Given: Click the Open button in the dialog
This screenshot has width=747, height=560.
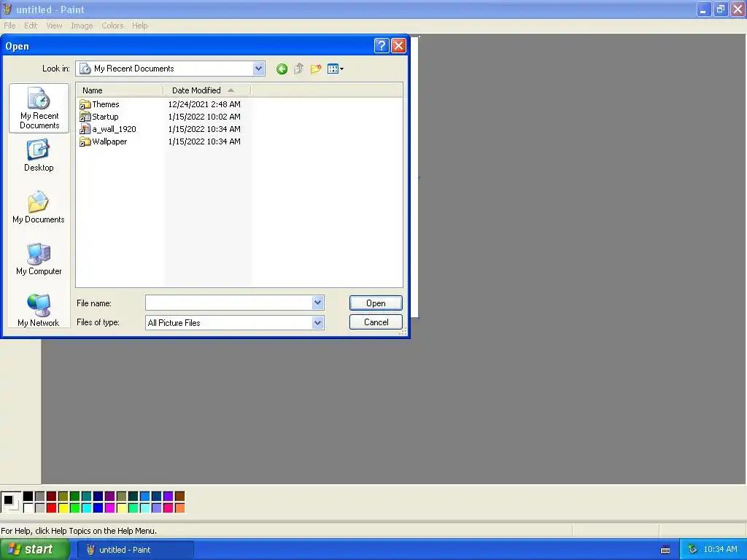Looking at the screenshot, I should click(x=376, y=303).
